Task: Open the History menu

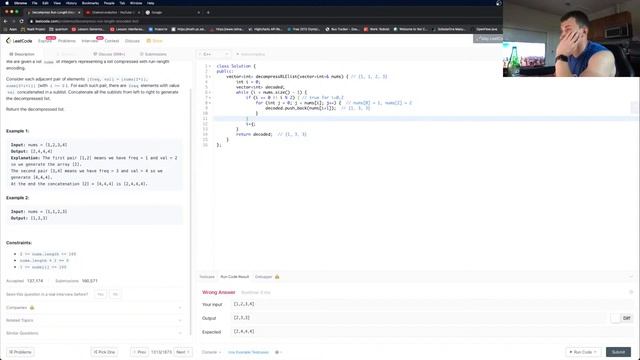Action: [71, 3]
